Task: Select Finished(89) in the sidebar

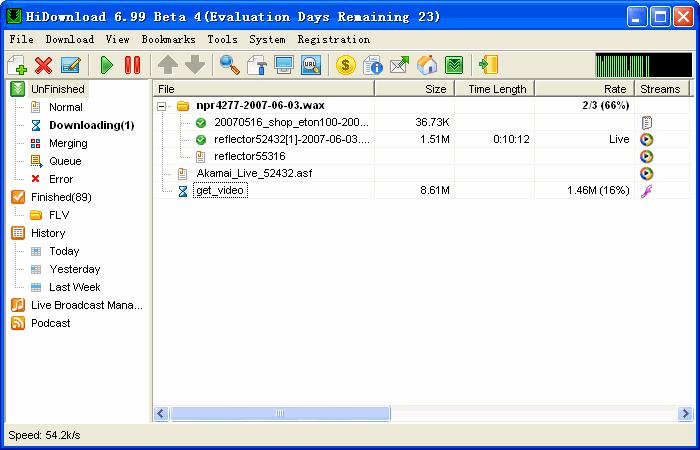Action: pos(61,197)
